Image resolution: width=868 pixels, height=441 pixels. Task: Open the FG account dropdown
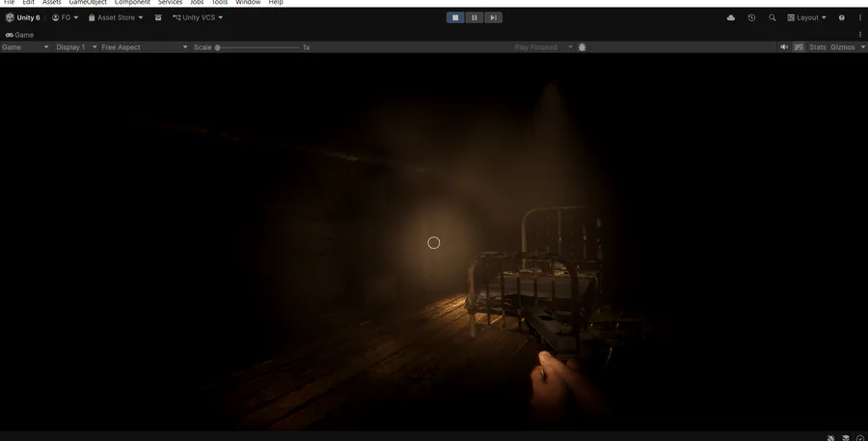tap(65, 17)
